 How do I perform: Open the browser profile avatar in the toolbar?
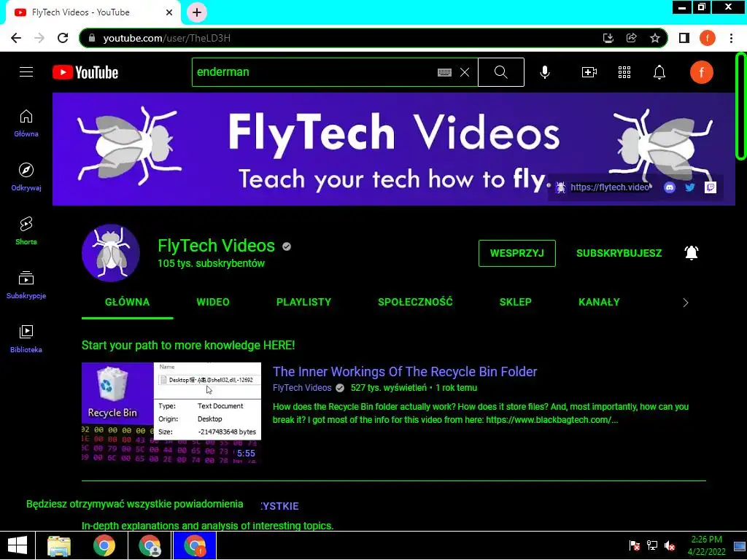pos(708,38)
